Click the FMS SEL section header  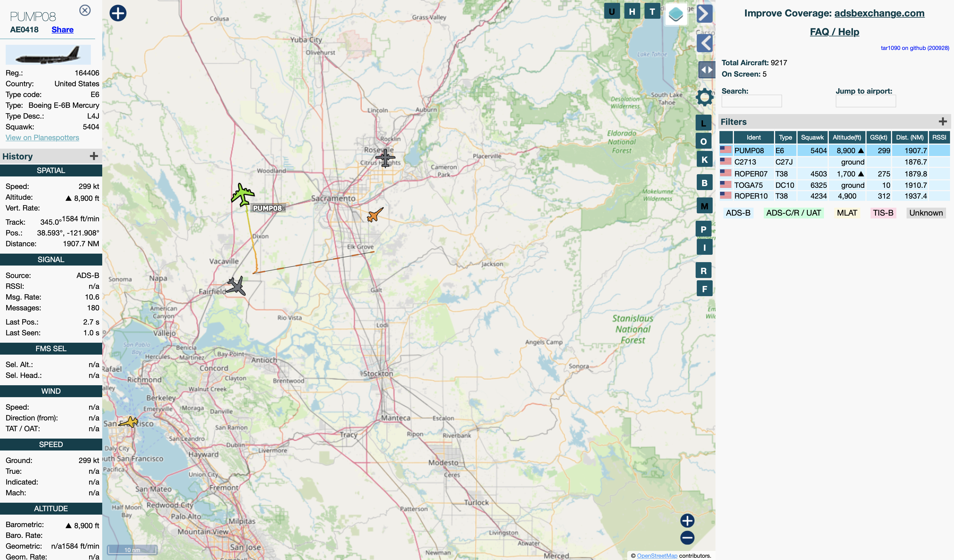coord(51,348)
